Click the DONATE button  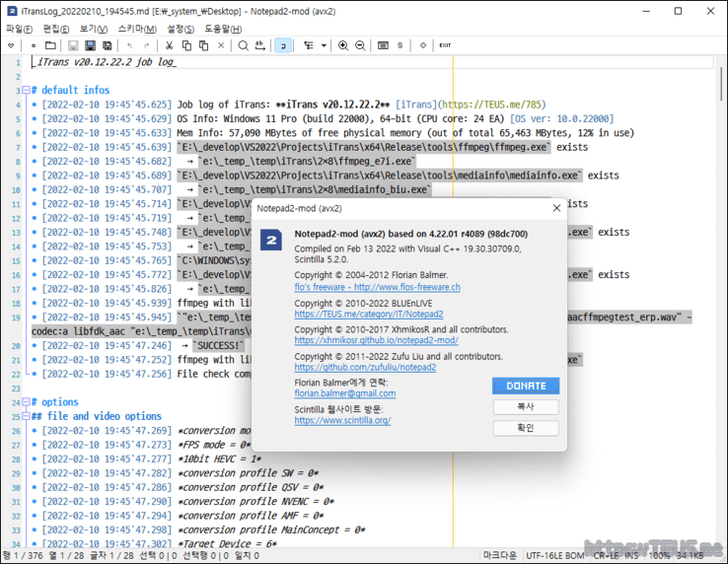tap(526, 386)
